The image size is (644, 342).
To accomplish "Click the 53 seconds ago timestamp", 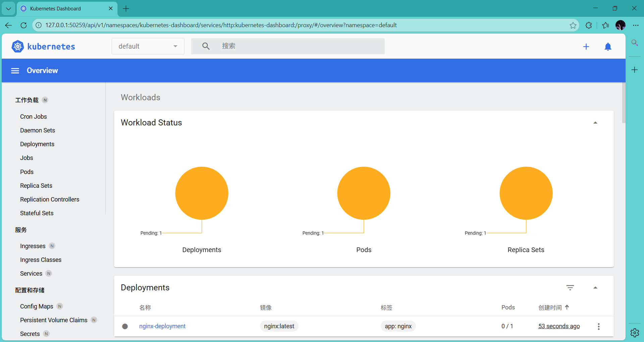I will click(x=559, y=326).
